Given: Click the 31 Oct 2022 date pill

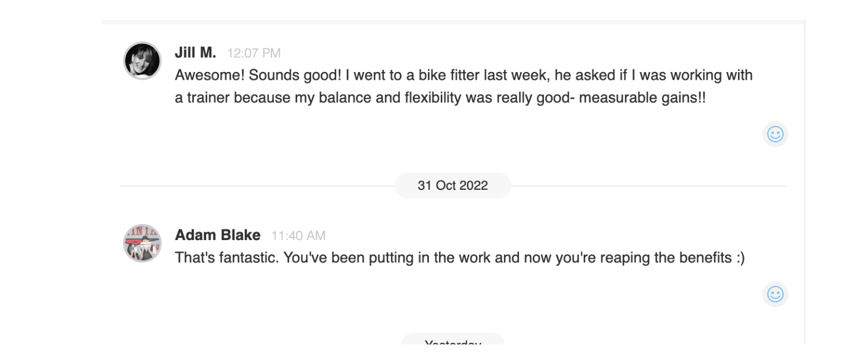Looking at the screenshot, I should pyautogui.click(x=452, y=185).
